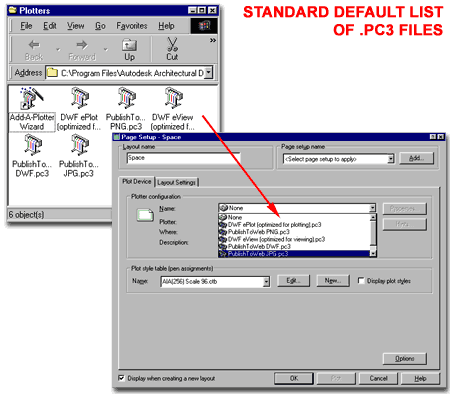This screenshot has height=394, width=450.
Task: Choose PublishToWeb DWF.pc3 in dropdown list
Action: coord(294,246)
